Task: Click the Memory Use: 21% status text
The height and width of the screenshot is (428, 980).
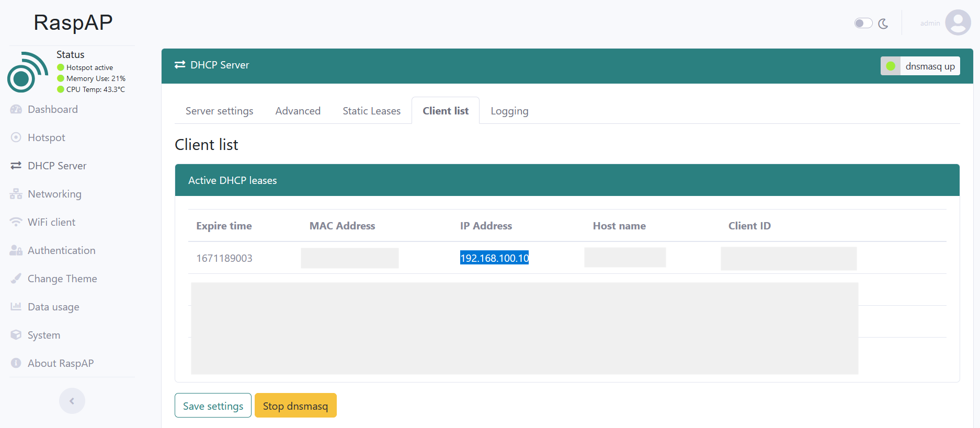Action: (96, 78)
